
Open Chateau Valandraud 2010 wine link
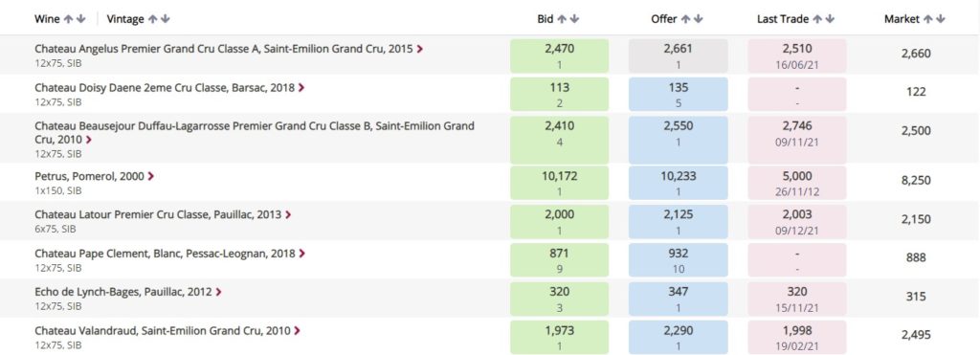pos(163,331)
